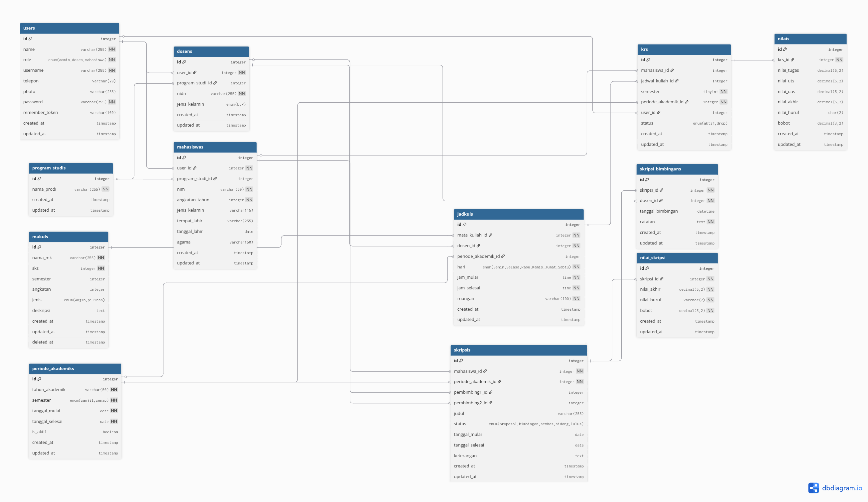
Task: Click link icon next to jadwal_kuliah_id in krs
Action: 677,81
